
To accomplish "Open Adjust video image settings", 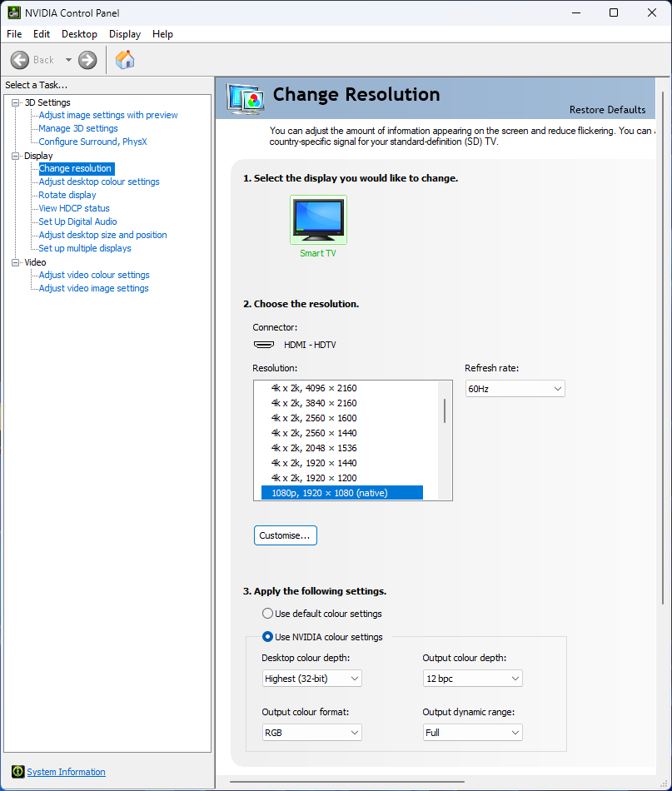I will [x=94, y=288].
